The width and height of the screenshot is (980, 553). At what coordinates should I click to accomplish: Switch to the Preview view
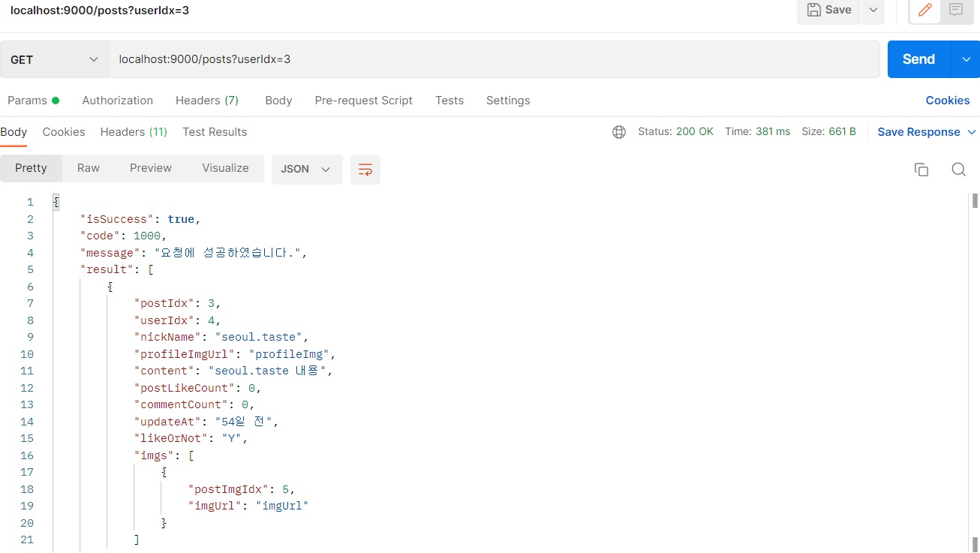click(x=151, y=168)
